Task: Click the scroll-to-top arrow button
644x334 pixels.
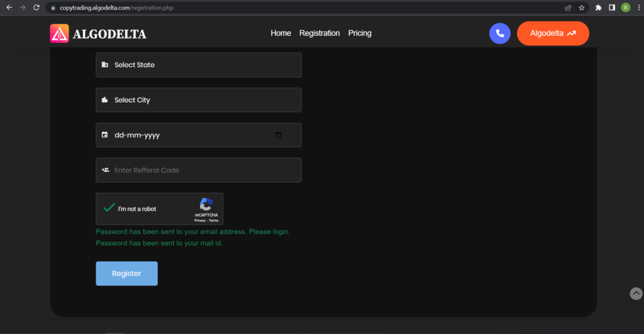Action: [636, 293]
